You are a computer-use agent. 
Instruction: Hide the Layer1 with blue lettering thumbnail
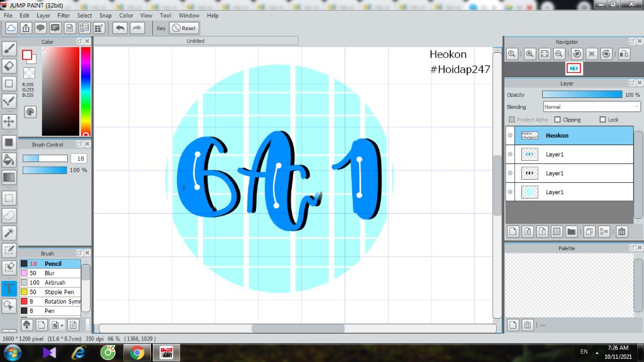[510, 155]
